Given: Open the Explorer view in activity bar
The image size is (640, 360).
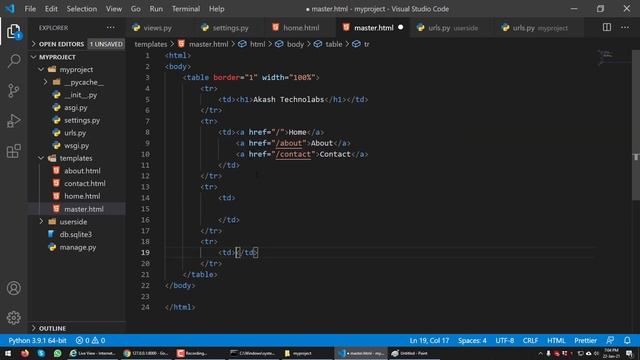Looking at the screenshot, I should [x=13, y=31].
